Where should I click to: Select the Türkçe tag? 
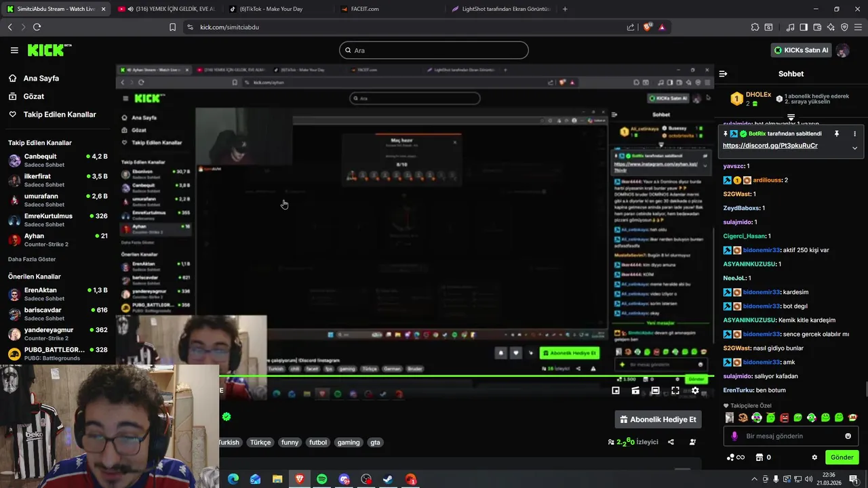click(260, 442)
